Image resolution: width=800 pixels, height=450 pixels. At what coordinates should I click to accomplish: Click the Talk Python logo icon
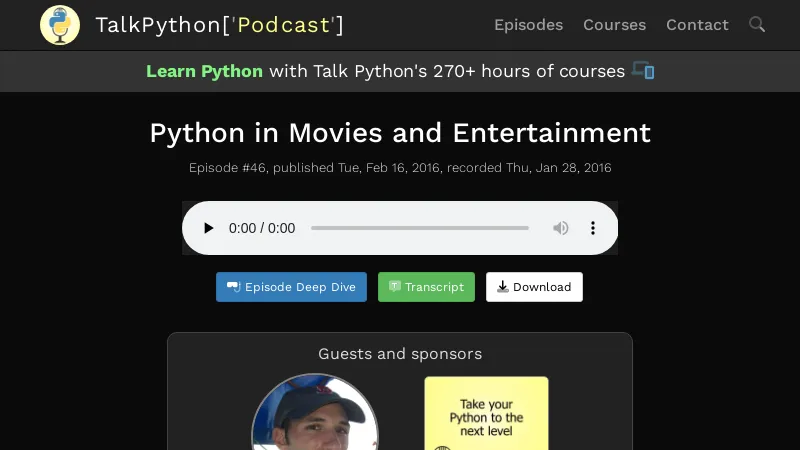point(60,25)
